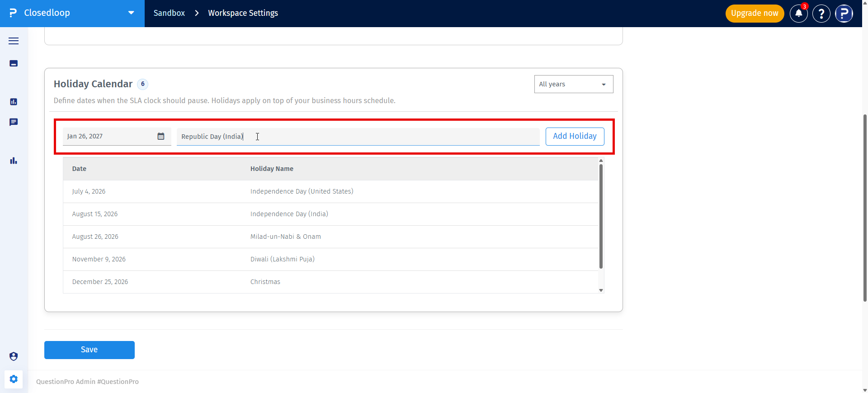The image size is (868, 393).
Task: Click the admin shield icon in sidebar
Action: coord(14,356)
